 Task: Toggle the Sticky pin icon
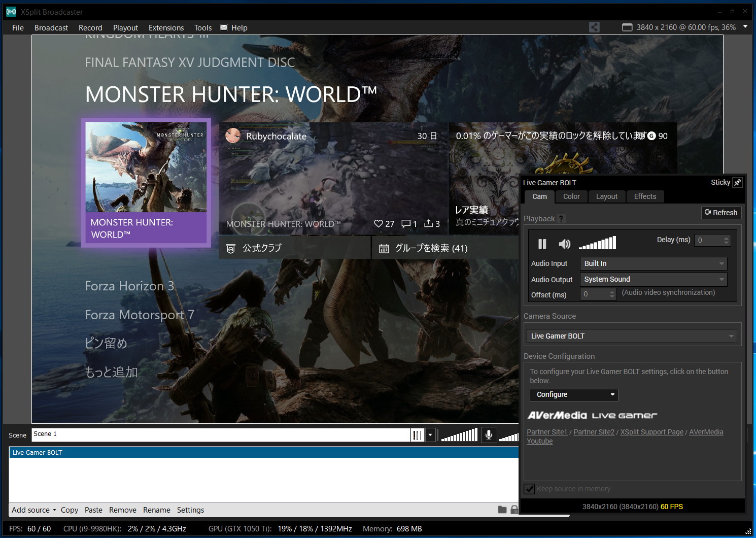(738, 183)
